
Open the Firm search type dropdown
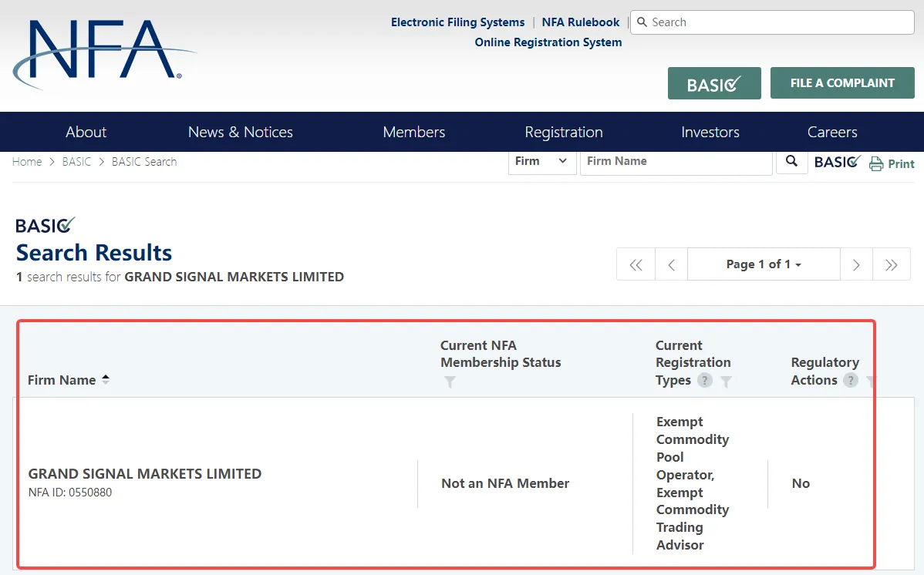(542, 161)
